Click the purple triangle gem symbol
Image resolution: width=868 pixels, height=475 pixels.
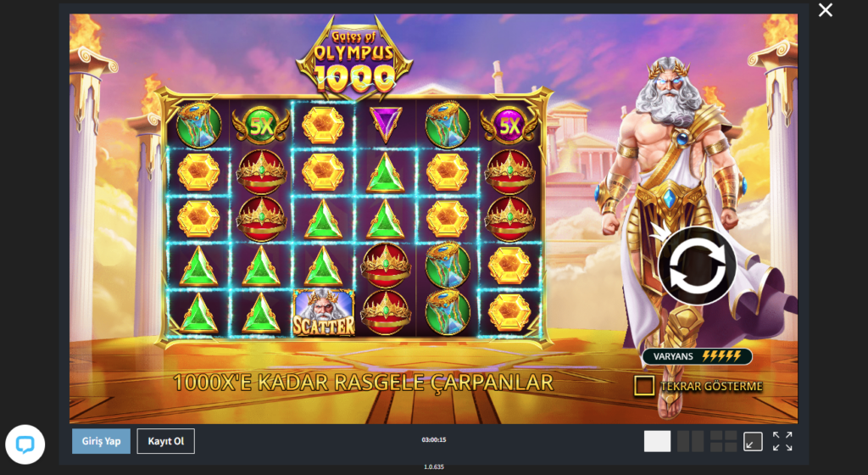tap(386, 124)
